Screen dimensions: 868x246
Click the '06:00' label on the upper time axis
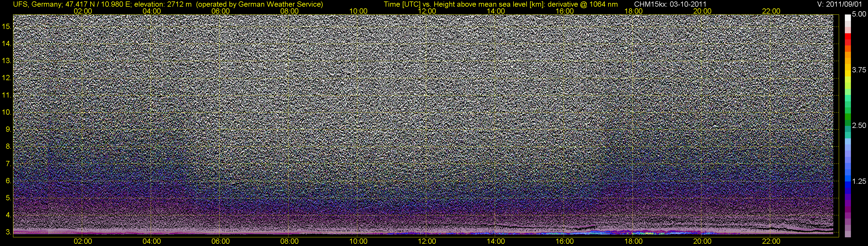click(x=221, y=11)
